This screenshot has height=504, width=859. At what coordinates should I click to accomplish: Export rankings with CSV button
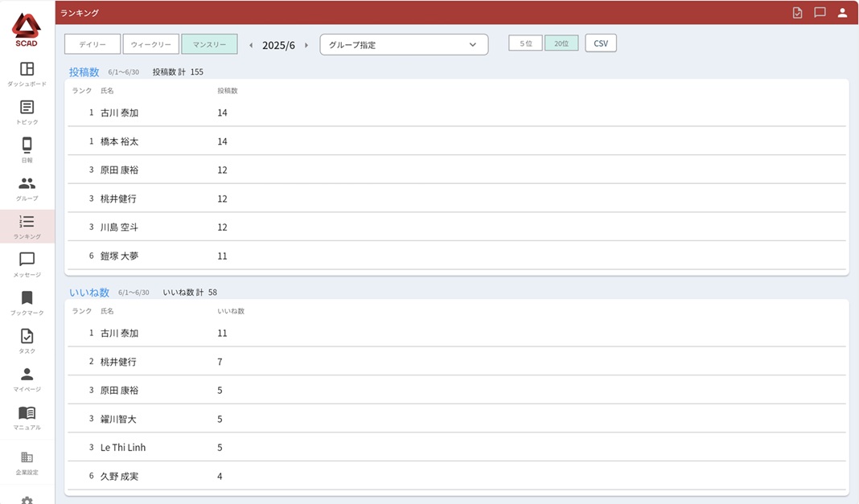coord(601,43)
